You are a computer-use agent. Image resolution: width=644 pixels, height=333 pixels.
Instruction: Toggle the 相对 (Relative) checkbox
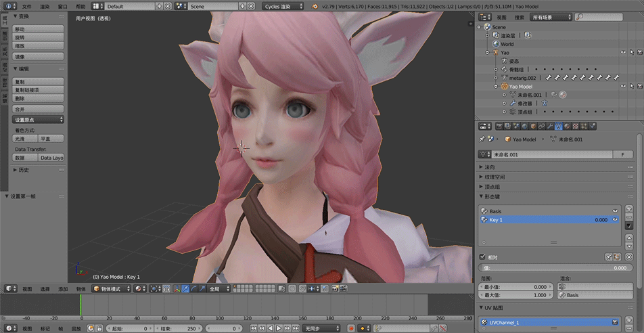482,257
